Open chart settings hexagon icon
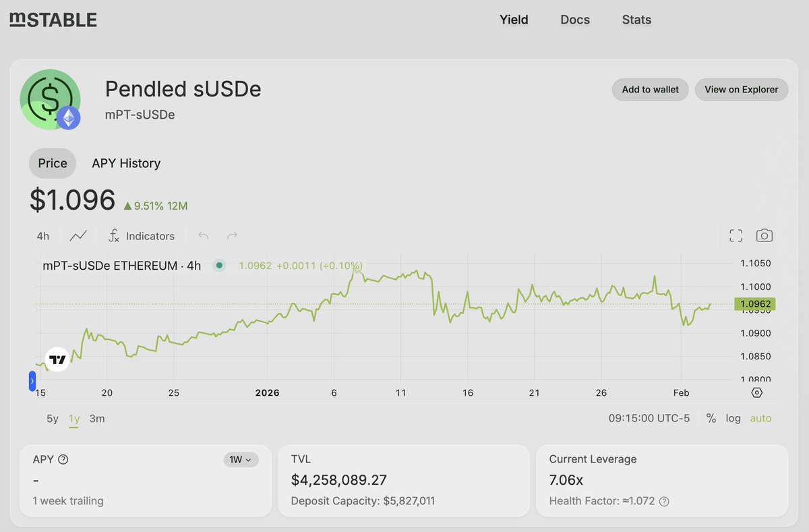Screen dimensions: 809x532 click(x=756, y=392)
